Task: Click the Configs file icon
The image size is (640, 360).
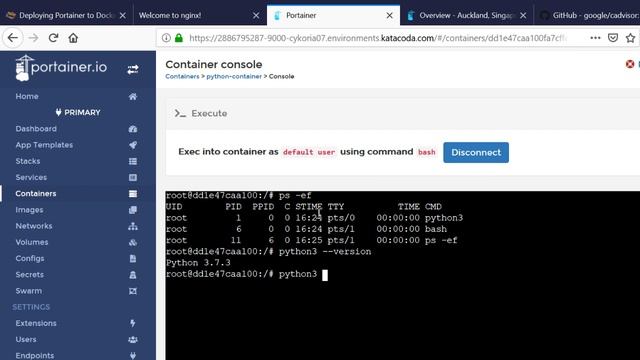Action: [x=133, y=259]
